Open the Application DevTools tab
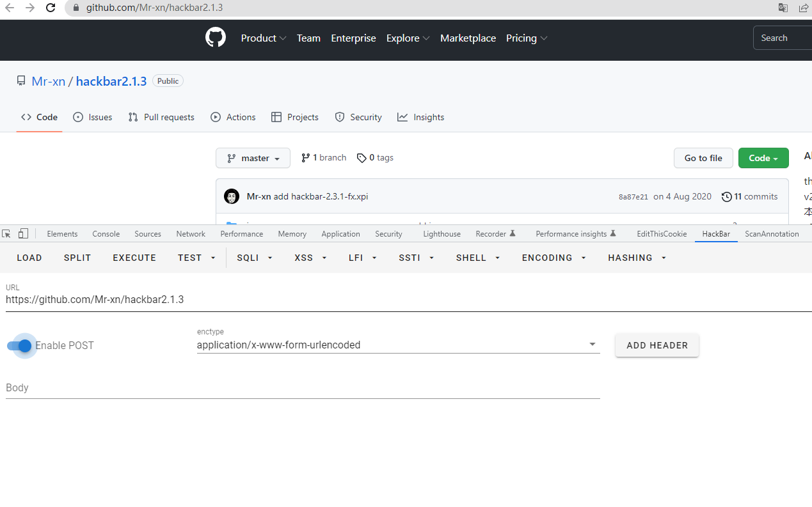 point(341,234)
